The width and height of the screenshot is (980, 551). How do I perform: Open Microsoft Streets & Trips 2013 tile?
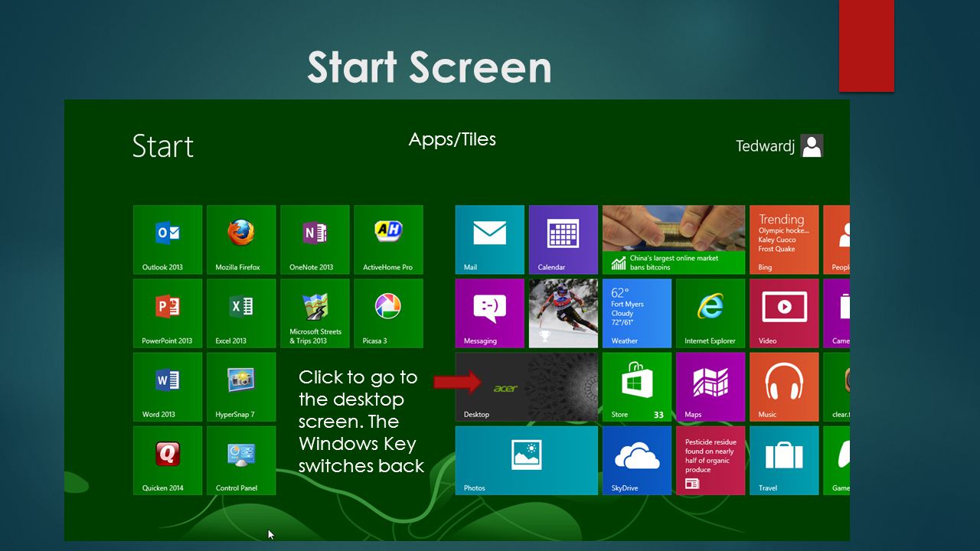click(315, 313)
